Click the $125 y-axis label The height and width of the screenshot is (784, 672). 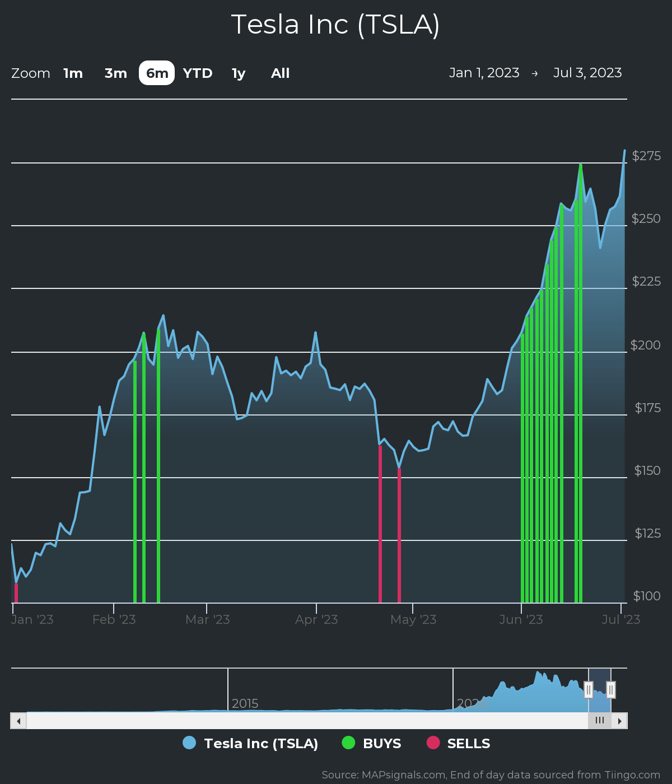(x=647, y=533)
